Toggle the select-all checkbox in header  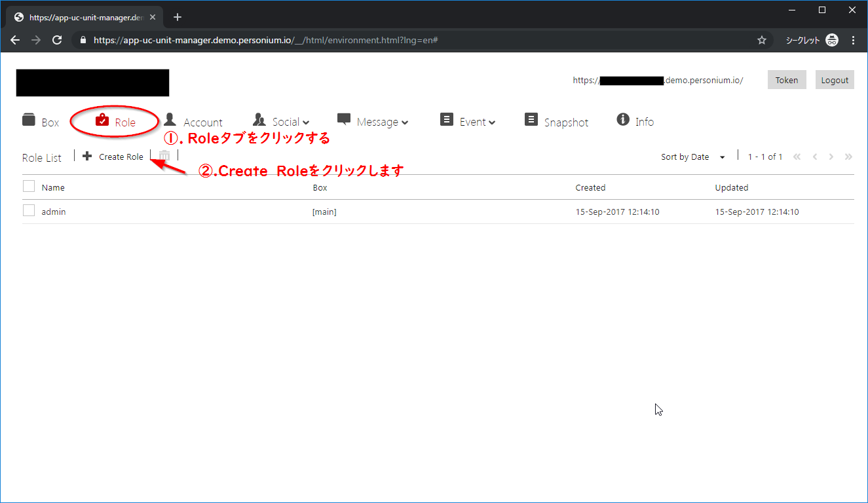click(29, 187)
